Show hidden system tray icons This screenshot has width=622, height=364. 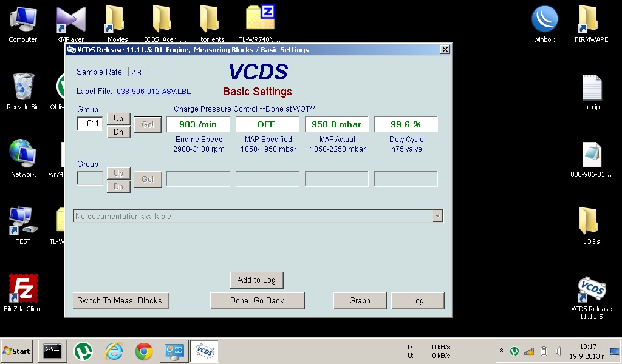(x=501, y=351)
